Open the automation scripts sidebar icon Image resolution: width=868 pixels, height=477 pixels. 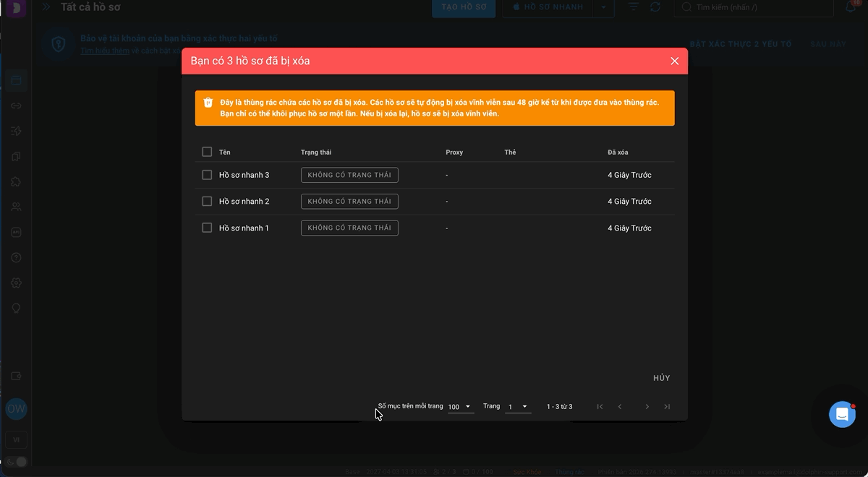(16, 131)
